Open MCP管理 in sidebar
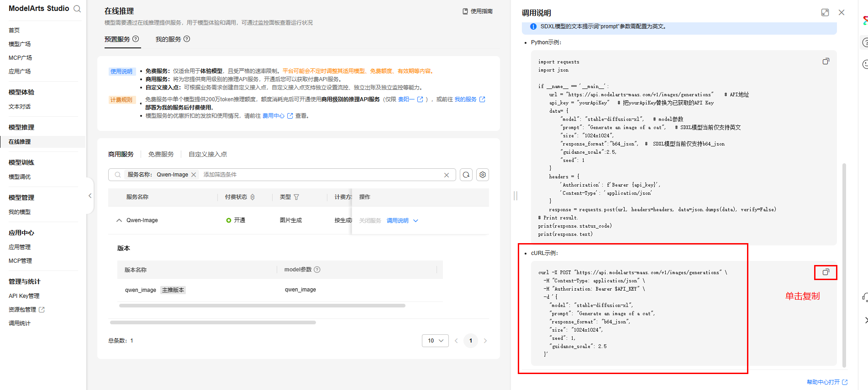This screenshot has width=868, height=390. [20, 261]
